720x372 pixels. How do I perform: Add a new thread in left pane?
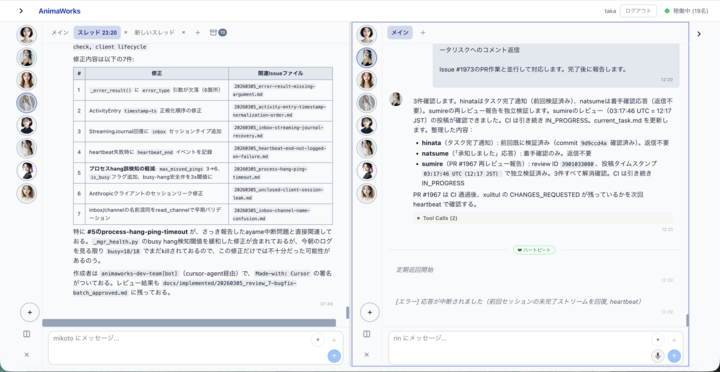pos(197,33)
